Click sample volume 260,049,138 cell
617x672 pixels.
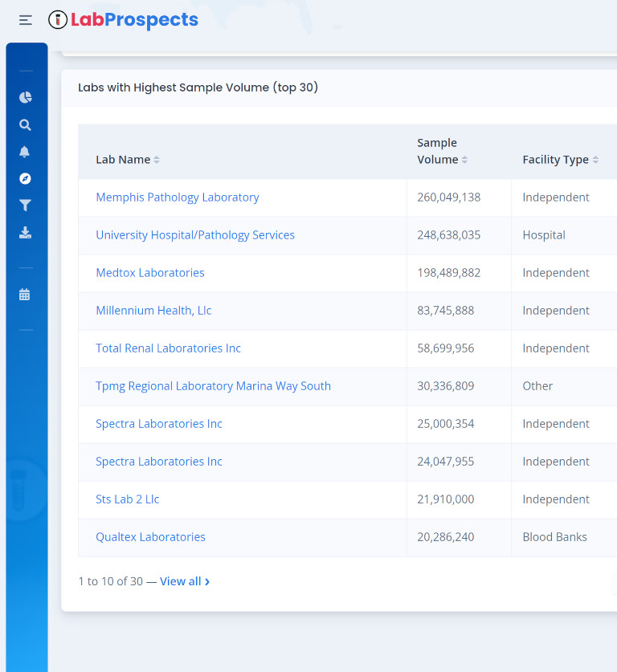pos(449,198)
